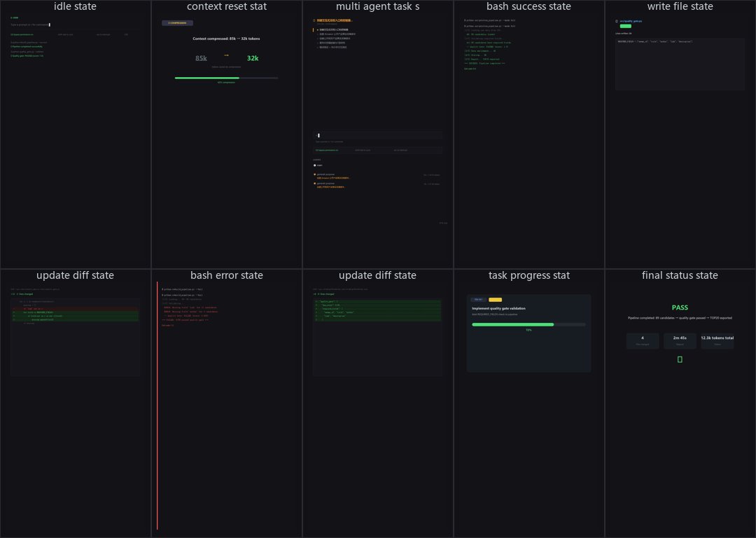
Task: Click the file icon in write file state
Action: tap(617, 21)
